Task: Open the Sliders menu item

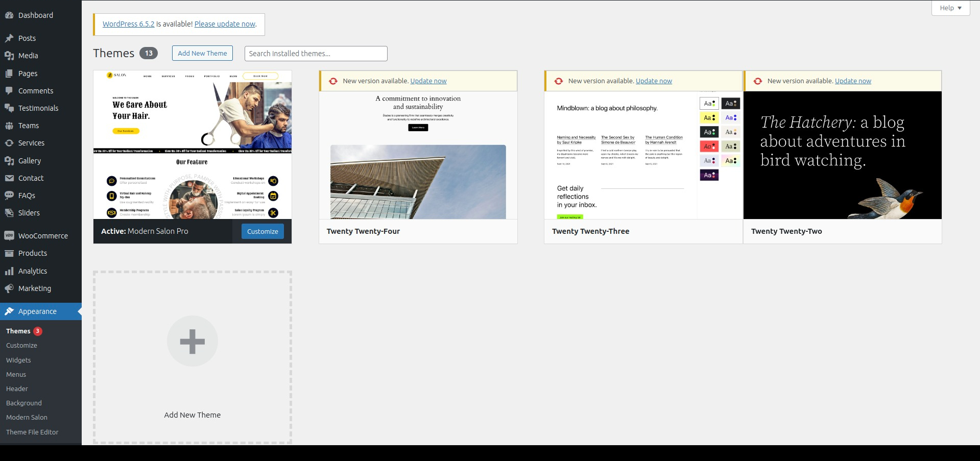Action: [x=41, y=213]
